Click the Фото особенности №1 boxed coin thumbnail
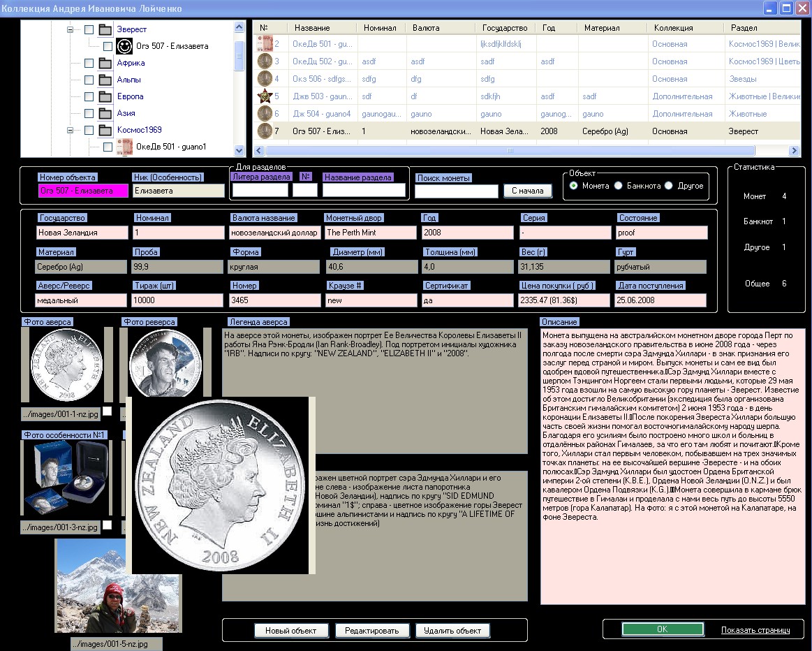Viewport: 812px width, 651px height. (x=67, y=478)
